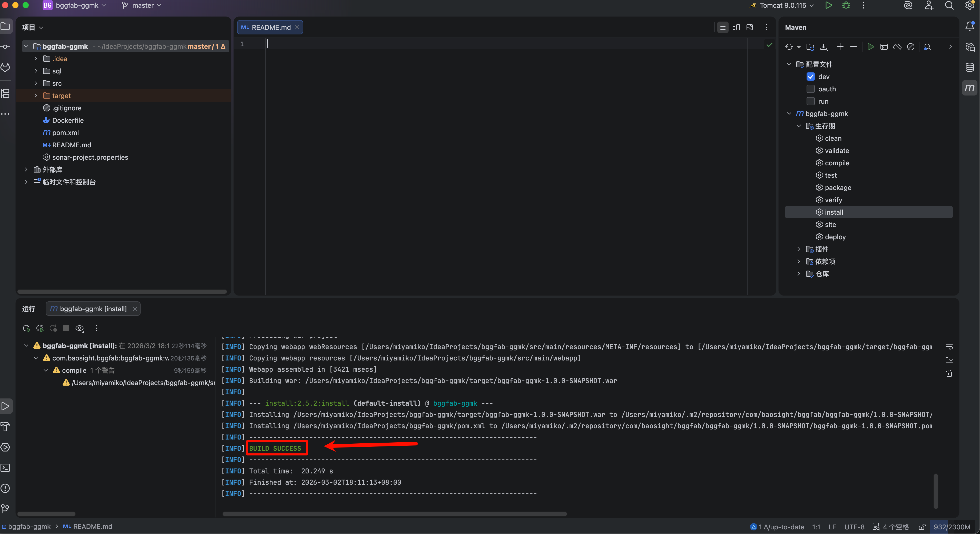The height and width of the screenshot is (534, 980).
Task: Open pom.xml from the project tree
Action: (x=65, y=132)
